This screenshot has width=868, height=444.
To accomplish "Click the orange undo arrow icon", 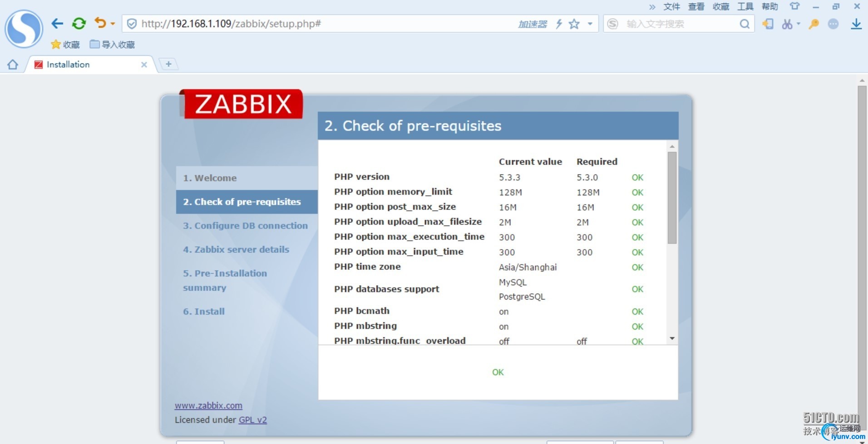I will click(x=100, y=23).
